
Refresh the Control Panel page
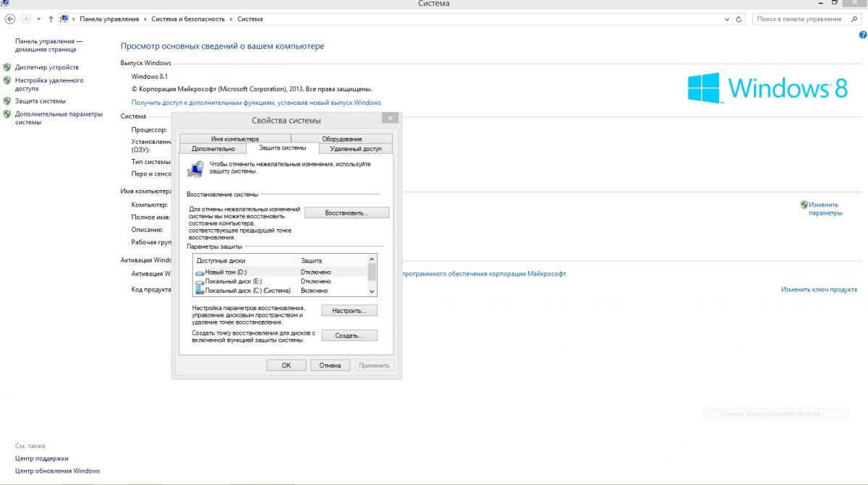click(x=739, y=19)
